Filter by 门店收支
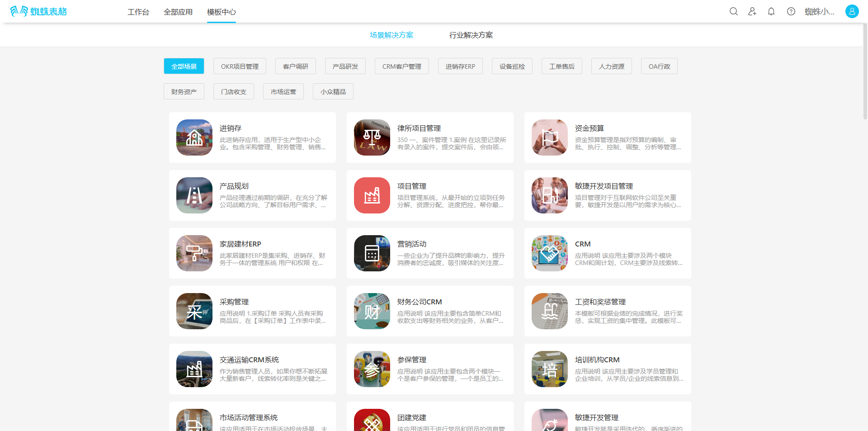This screenshot has height=431, width=868. click(234, 91)
